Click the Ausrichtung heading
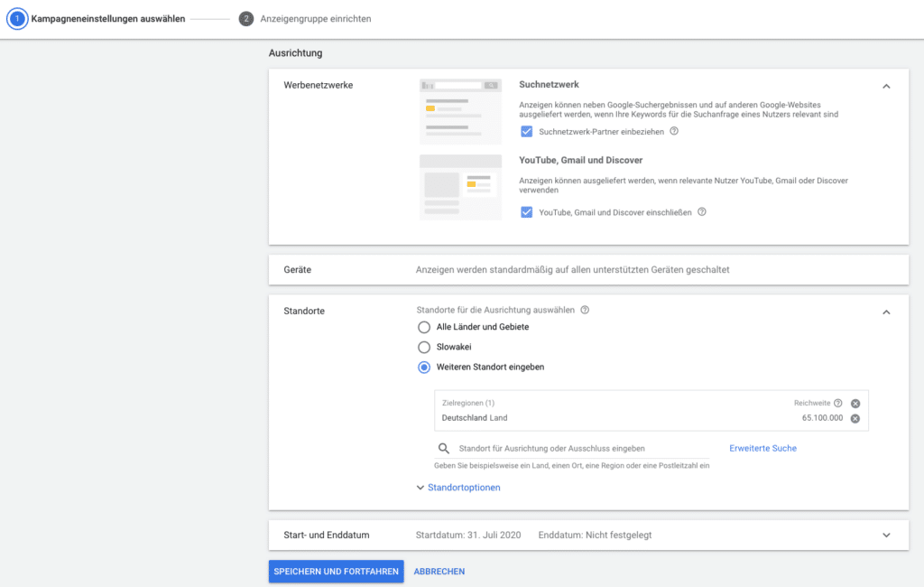The height and width of the screenshot is (587, 924). [x=295, y=53]
